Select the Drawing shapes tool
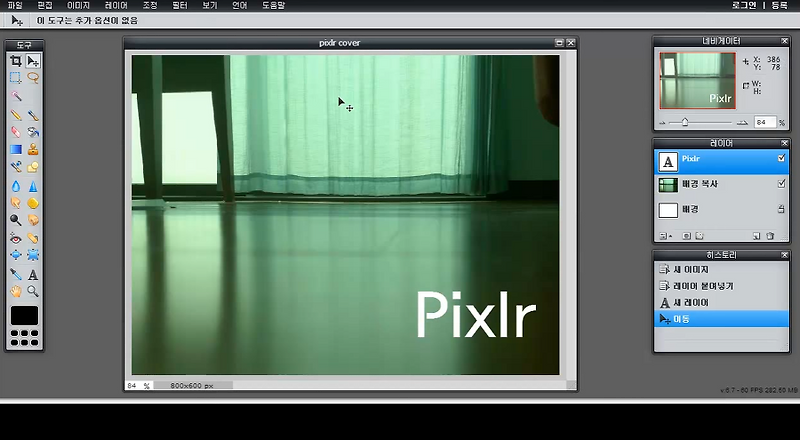 pos(33,167)
